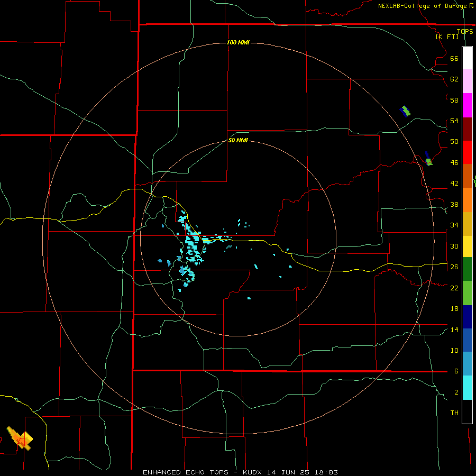Click the 26 legend value
The image size is (476, 476).
(454, 267)
